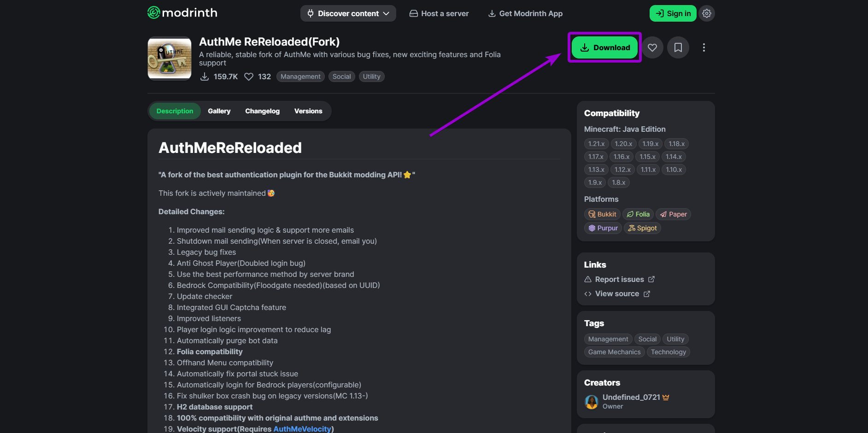Click the Management tag under title
Screen dimensions: 868x433
tap(300, 76)
